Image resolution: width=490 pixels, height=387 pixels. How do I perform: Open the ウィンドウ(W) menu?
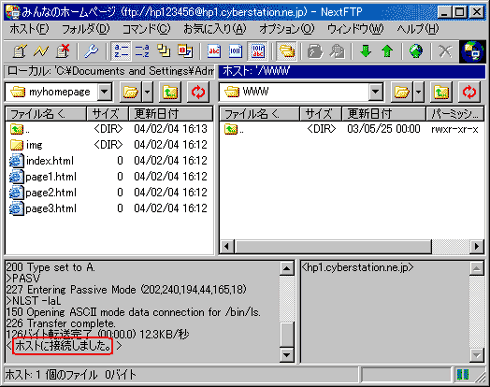pos(355,29)
